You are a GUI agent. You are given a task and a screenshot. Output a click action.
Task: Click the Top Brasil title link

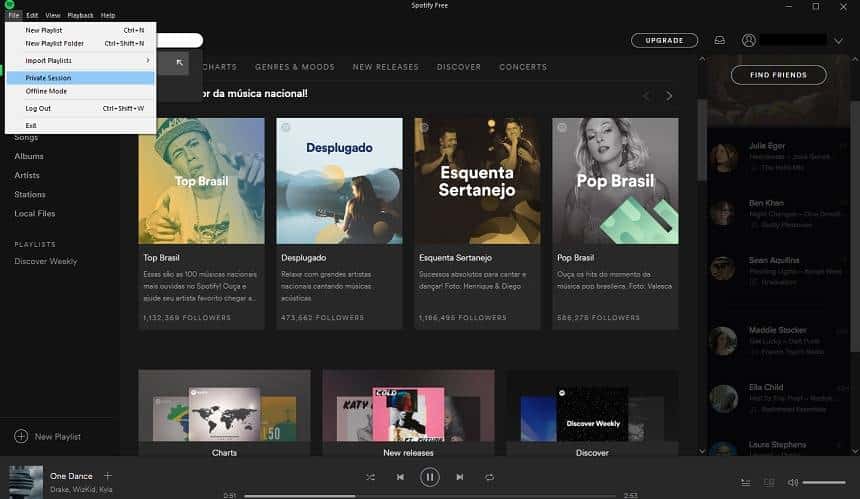pyautogui.click(x=161, y=257)
